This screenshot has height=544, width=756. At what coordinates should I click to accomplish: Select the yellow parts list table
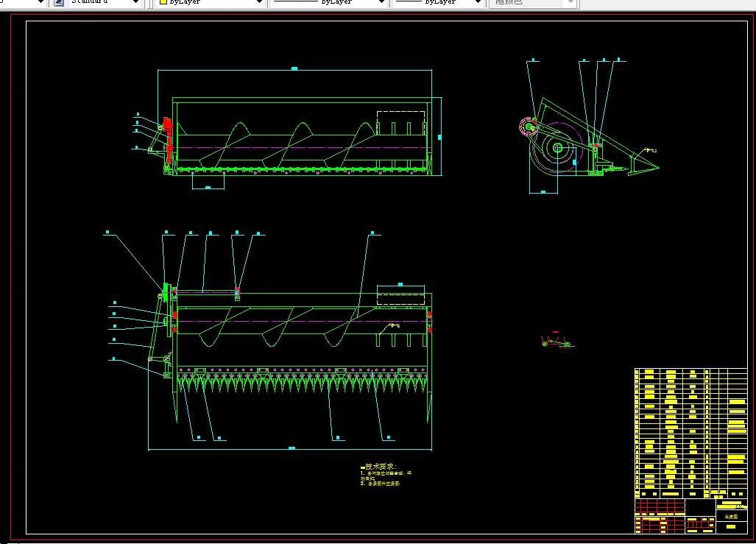691,433
